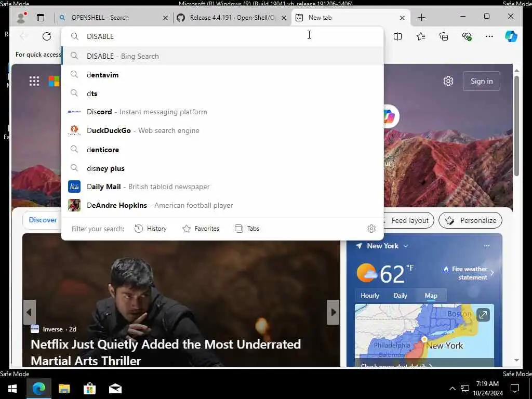Open the Fire weather statement alert
The height and width of the screenshot is (399, 532).
pyautogui.click(x=469, y=273)
